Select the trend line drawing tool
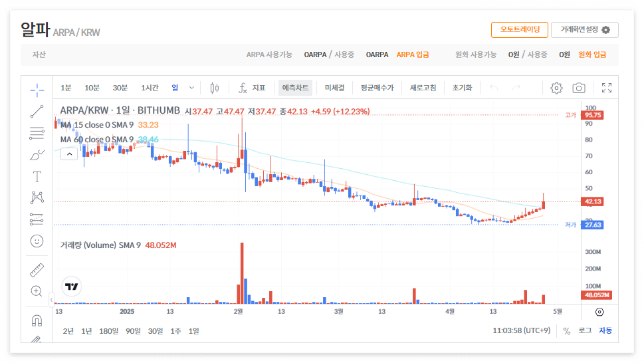Image resolution: width=644 pixels, height=363 pixels. click(37, 111)
